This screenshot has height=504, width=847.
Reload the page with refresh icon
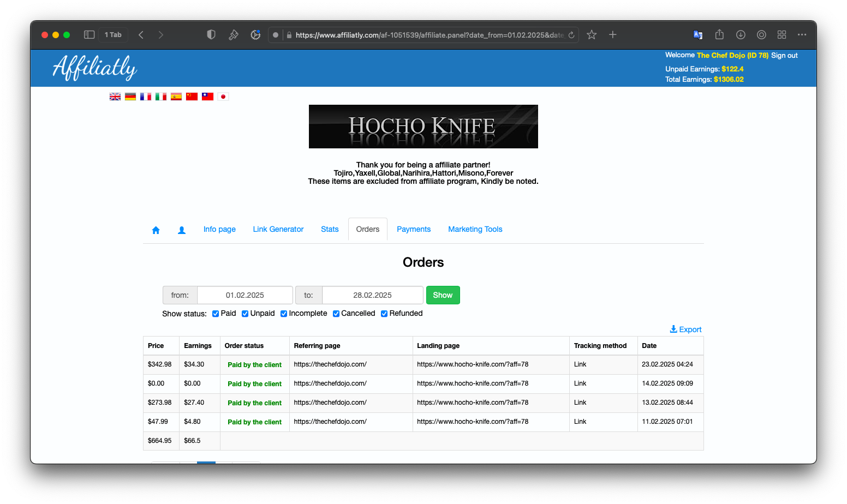pyautogui.click(x=571, y=35)
